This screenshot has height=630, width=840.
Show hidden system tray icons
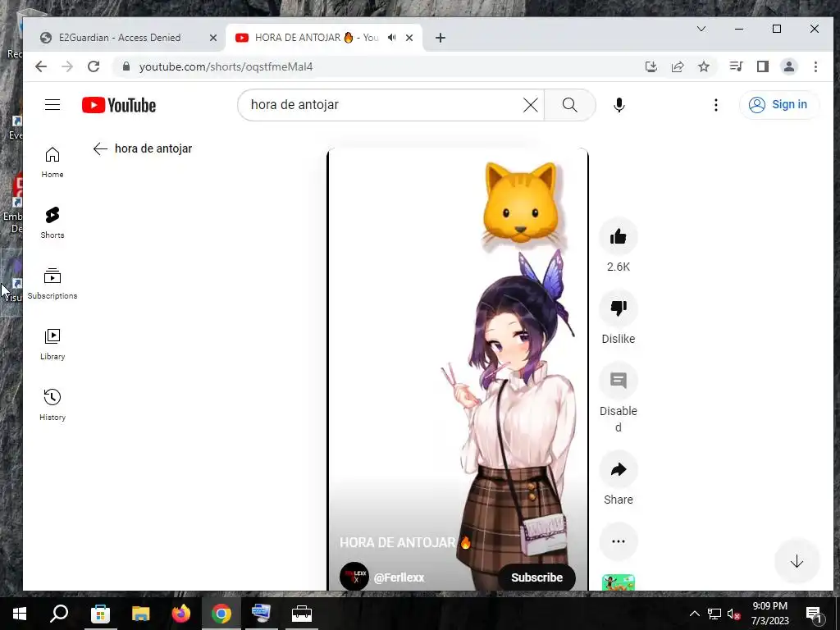coord(694,614)
